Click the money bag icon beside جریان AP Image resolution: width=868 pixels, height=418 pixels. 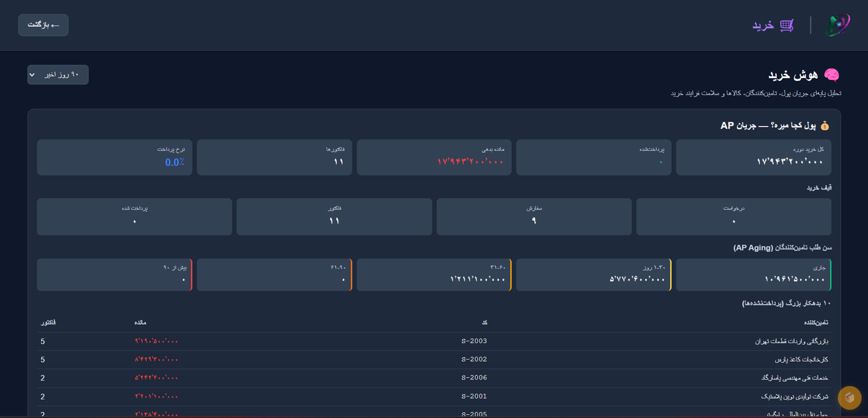[825, 126]
